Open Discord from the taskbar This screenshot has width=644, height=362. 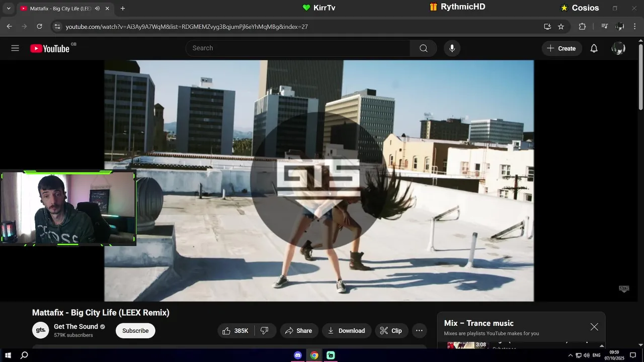coord(297,355)
